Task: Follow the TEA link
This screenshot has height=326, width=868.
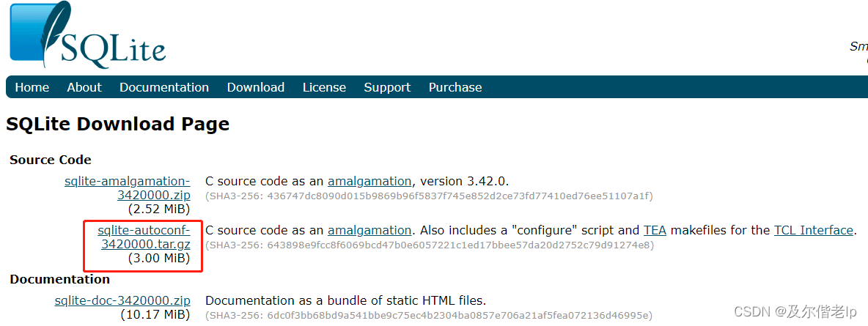Action: tap(655, 230)
